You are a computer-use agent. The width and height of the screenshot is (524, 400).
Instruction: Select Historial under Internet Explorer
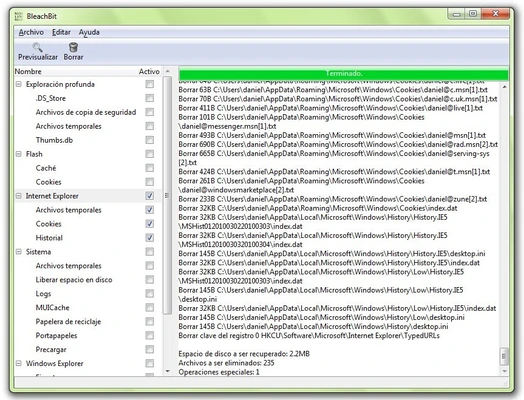(88, 238)
